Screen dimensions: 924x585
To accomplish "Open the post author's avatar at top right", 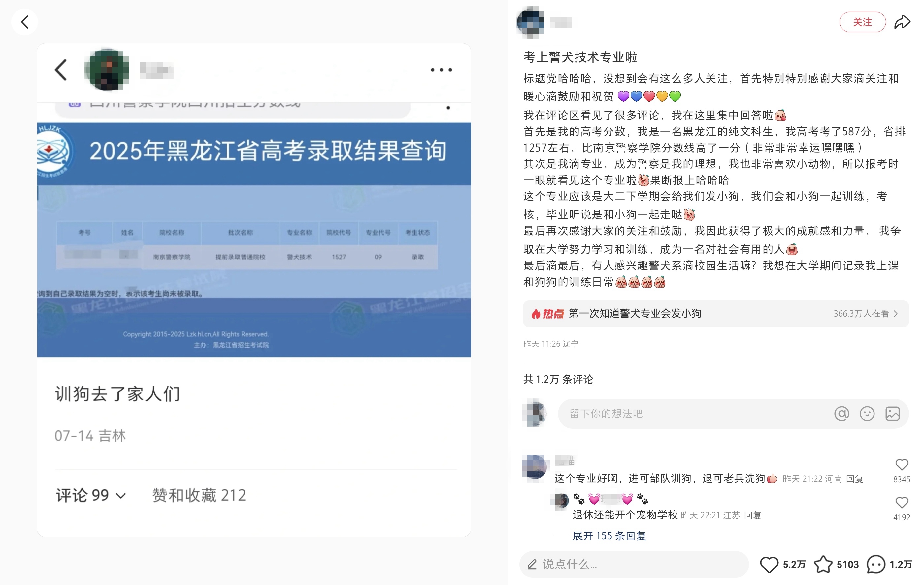I will (530, 22).
